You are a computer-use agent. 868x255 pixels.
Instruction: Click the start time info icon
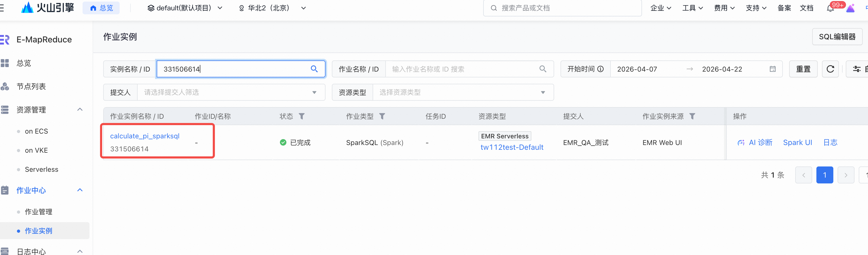pos(600,69)
